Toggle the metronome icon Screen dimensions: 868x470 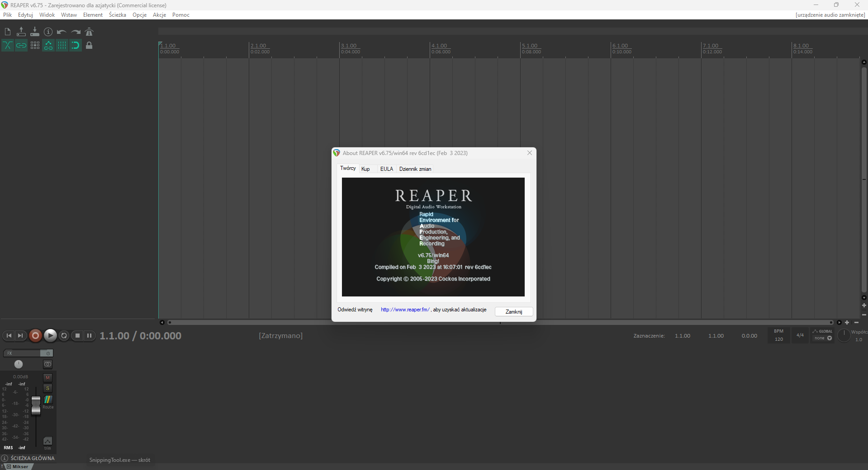coord(89,32)
